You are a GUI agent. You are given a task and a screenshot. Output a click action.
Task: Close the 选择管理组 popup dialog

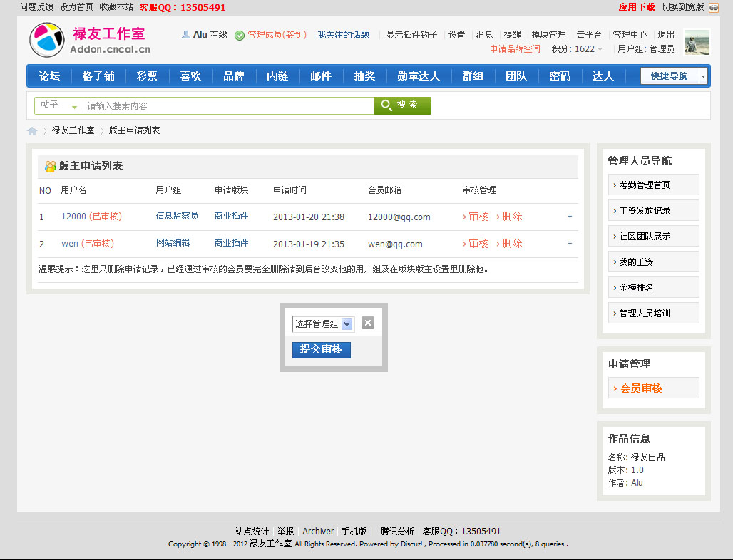(x=368, y=323)
